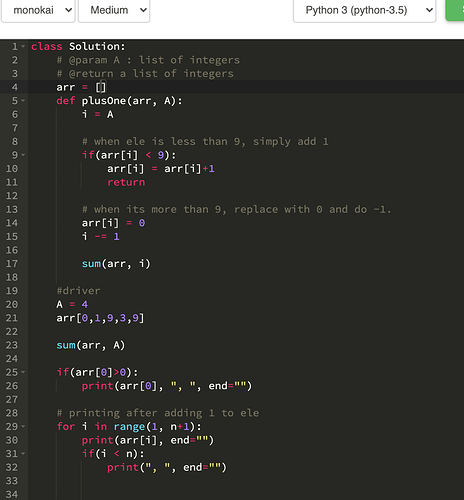The width and height of the screenshot is (464, 500).
Task: Collapse the if block fold at line 25
Action: pyautogui.click(x=23, y=372)
